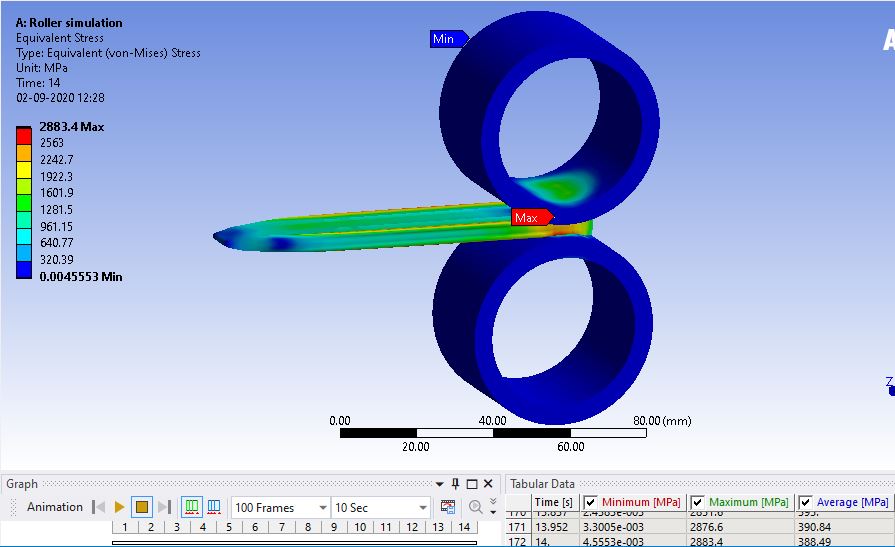Viewport: 895px width, 547px height.
Task: Open the 100 Frames dropdown
Action: click(321, 508)
